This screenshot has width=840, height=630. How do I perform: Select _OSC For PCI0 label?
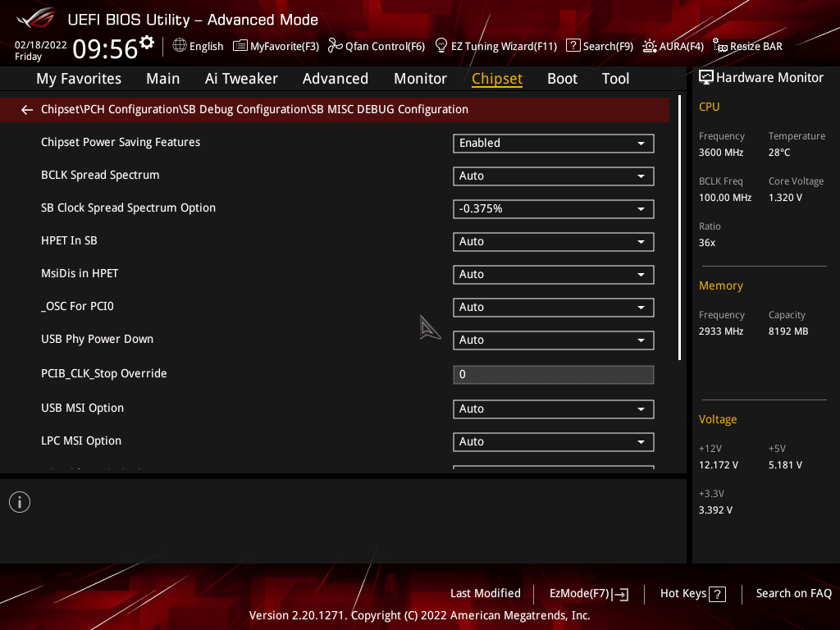(x=77, y=307)
